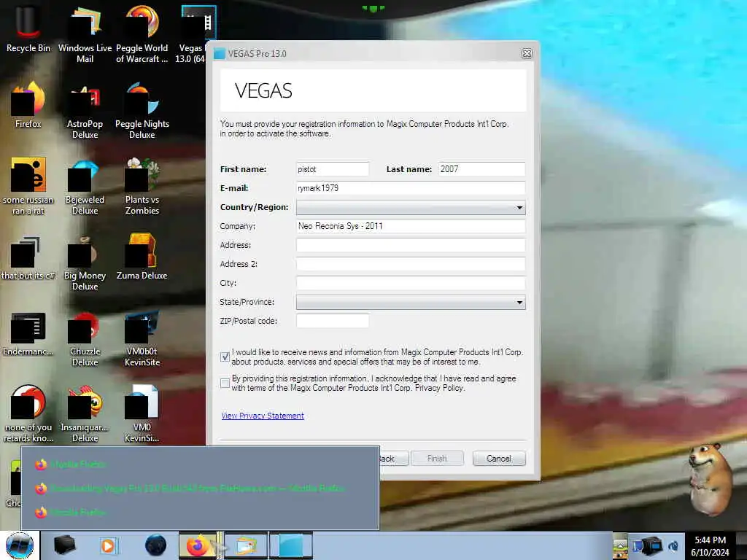The width and height of the screenshot is (747, 560).
Task: Close the VEGAS Pro 13.0 dialog
Action: [527, 54]
